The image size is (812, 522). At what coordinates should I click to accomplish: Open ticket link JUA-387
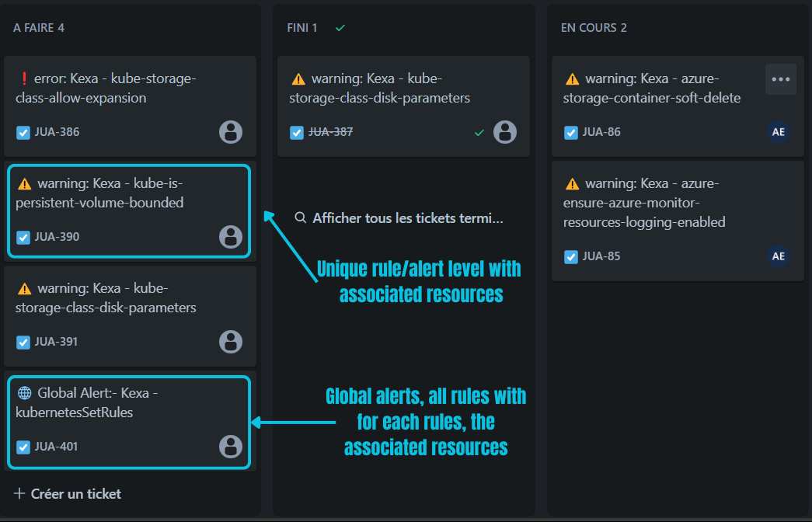pyautogui.click(x=330, y=132)
